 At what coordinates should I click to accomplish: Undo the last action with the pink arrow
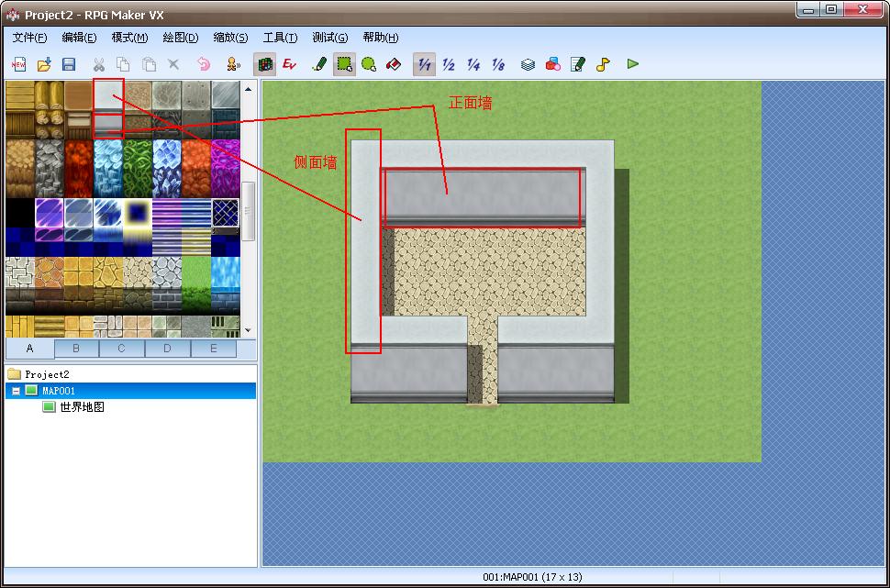[204, 64]
